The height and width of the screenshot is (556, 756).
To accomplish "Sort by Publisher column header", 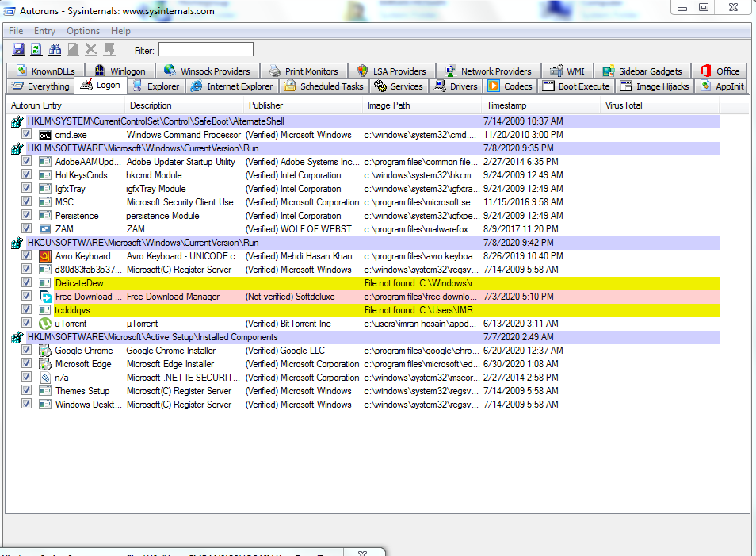I will coord(304,105).
